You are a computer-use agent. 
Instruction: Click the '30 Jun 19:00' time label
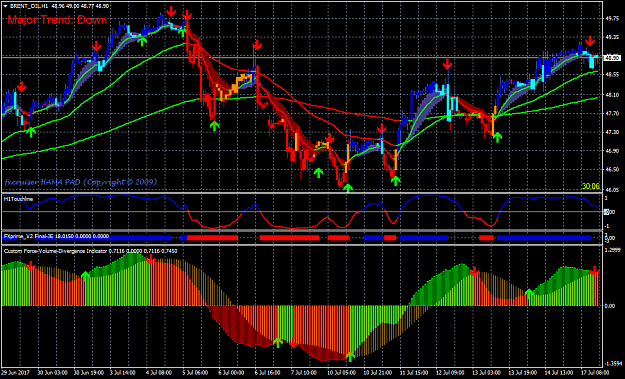click(x=88, y=373)
